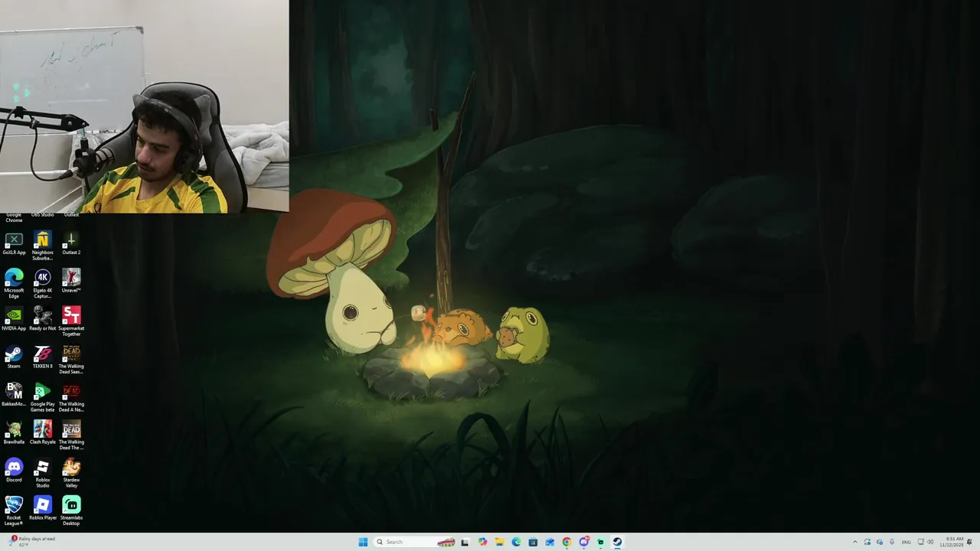
Task: Launch Neighbors Suburban game shortcut
Action: (x=43, y=246)
